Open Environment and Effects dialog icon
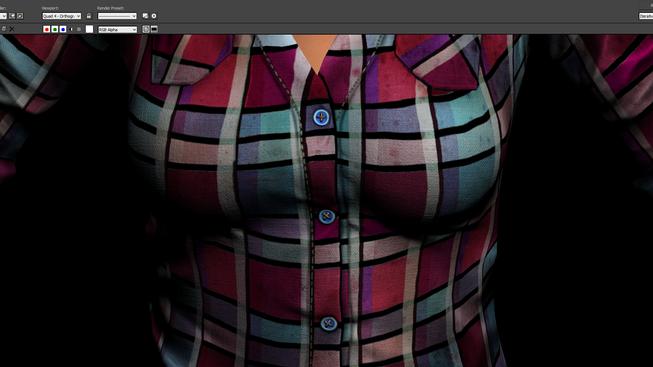This screenshot has width=653, height=367. 154,16
